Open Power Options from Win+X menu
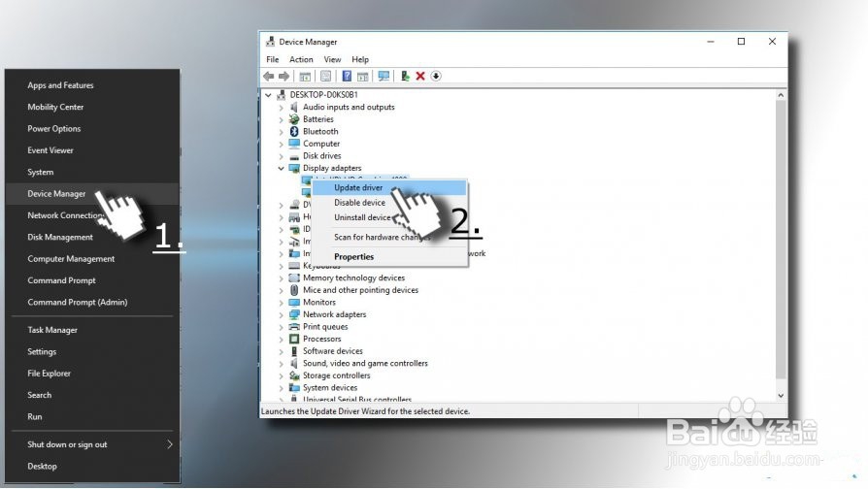The height and width of the screenshot is (489, 868). (92, 128)
